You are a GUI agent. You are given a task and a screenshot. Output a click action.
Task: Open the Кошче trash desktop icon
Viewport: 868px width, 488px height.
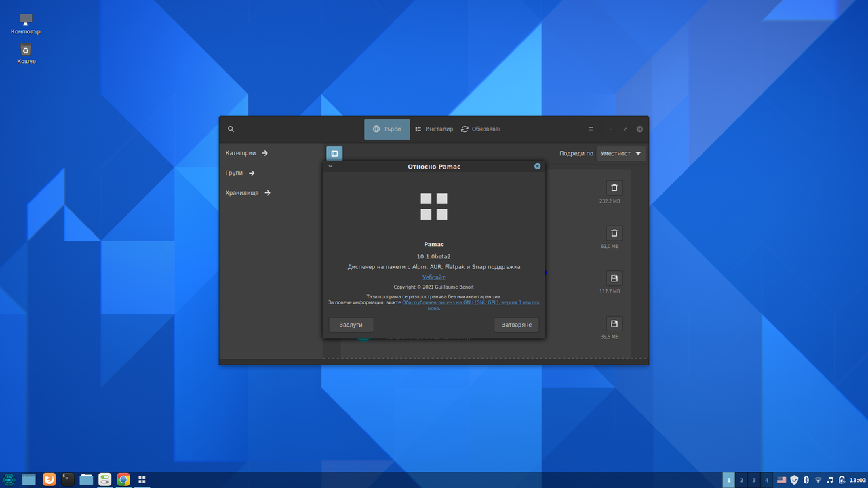pyautogui.click(x=26, y=54)
